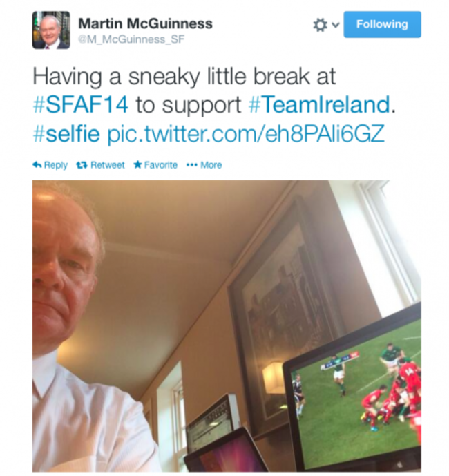Open the #SFAF14 hashtag
This screenshot has width=449, height=476.
point(80,105)
